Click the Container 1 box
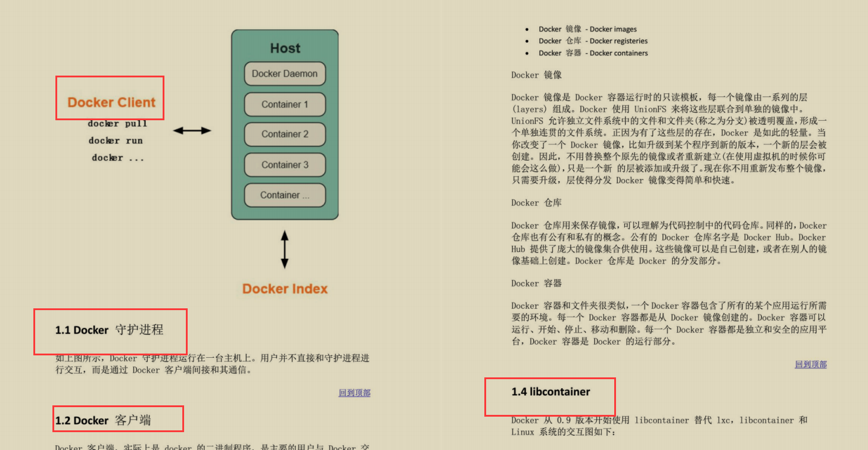868x450 pixels. pyautogui.click(x=285, y=104)
